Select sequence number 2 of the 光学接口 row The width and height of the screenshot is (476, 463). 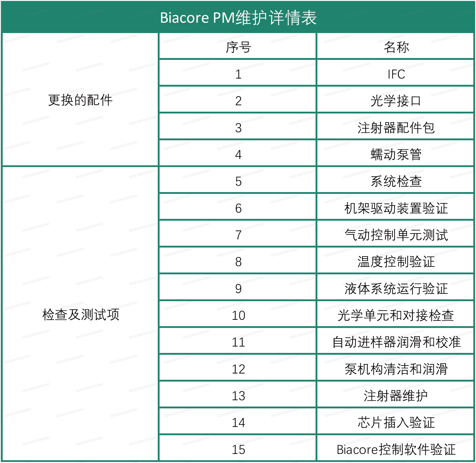pos(238,99)
